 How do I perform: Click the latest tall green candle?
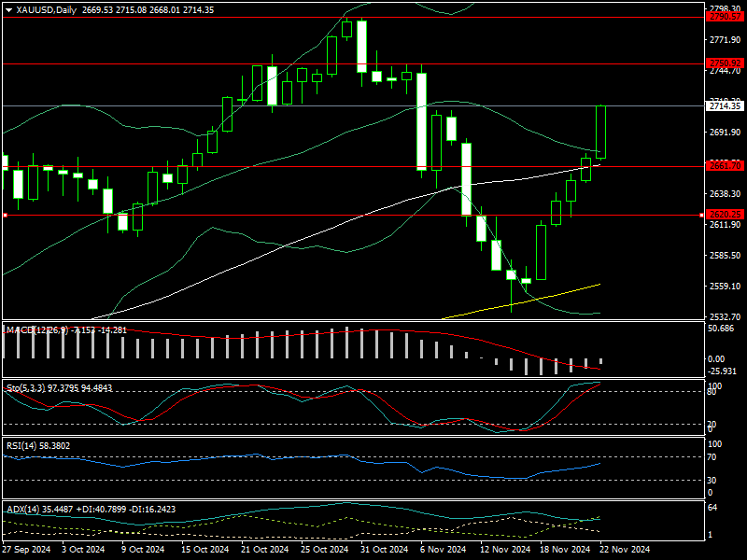(x=600, y=133)
